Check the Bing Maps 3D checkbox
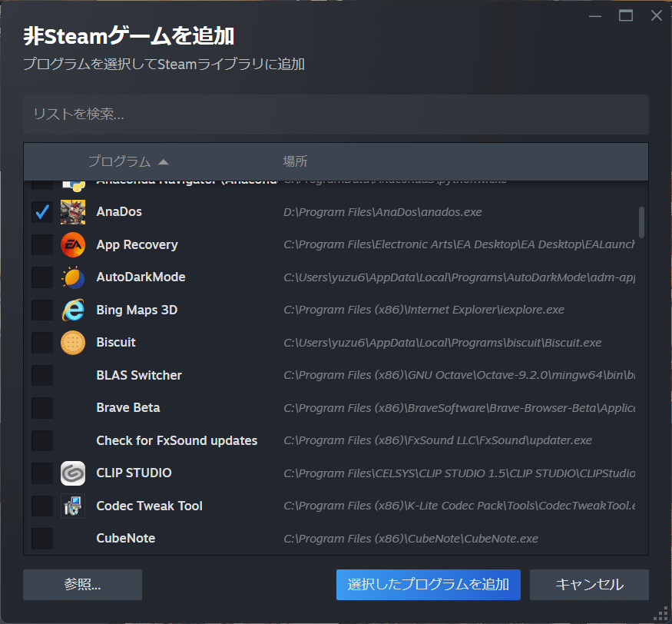Viewport: 672px width, 624px height. pyautogui.click(x=42, y=310)
